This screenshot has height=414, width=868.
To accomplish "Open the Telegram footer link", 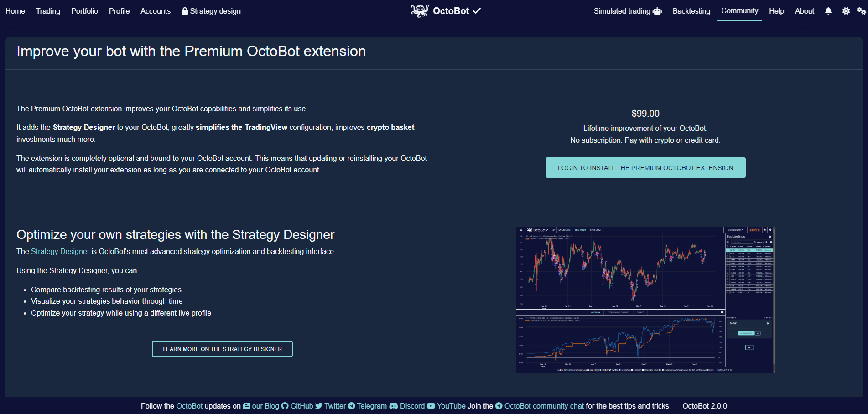I will [372, 406].
